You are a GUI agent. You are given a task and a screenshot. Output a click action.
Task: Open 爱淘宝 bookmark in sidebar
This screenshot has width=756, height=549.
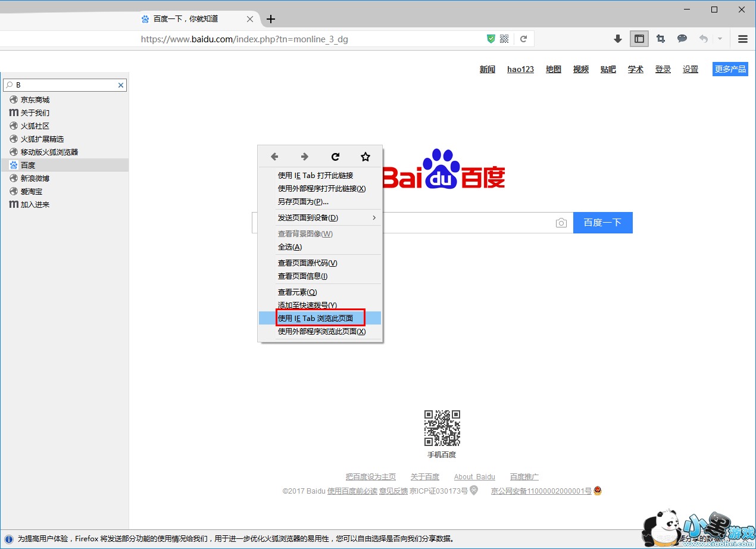coord(32,191)
